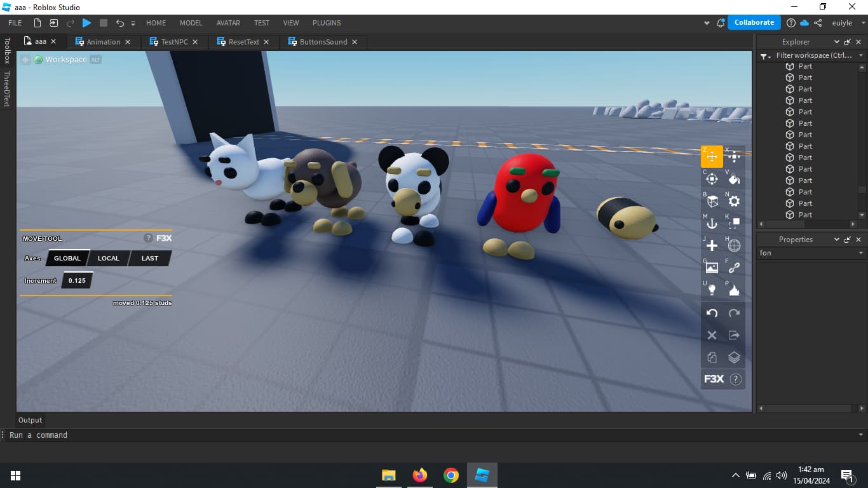Open the ThreeDText side panel tab
The image size is (868, 488).
coord(8,89)
